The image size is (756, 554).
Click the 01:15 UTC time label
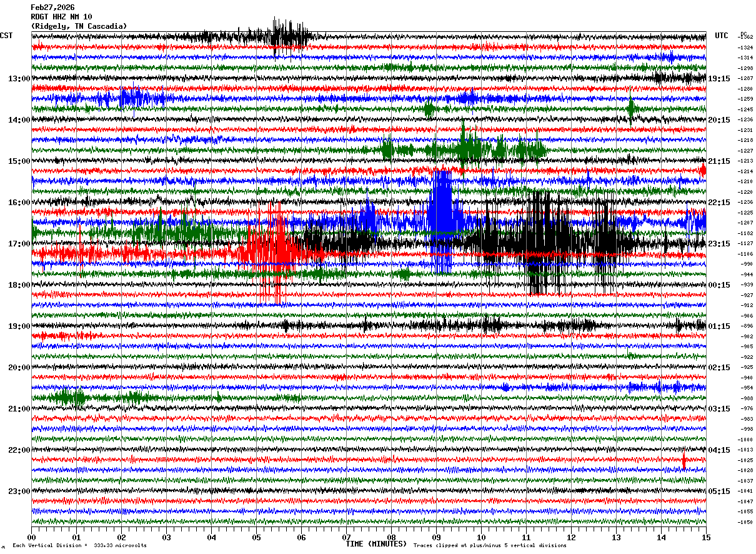click(x=719, y=326)
